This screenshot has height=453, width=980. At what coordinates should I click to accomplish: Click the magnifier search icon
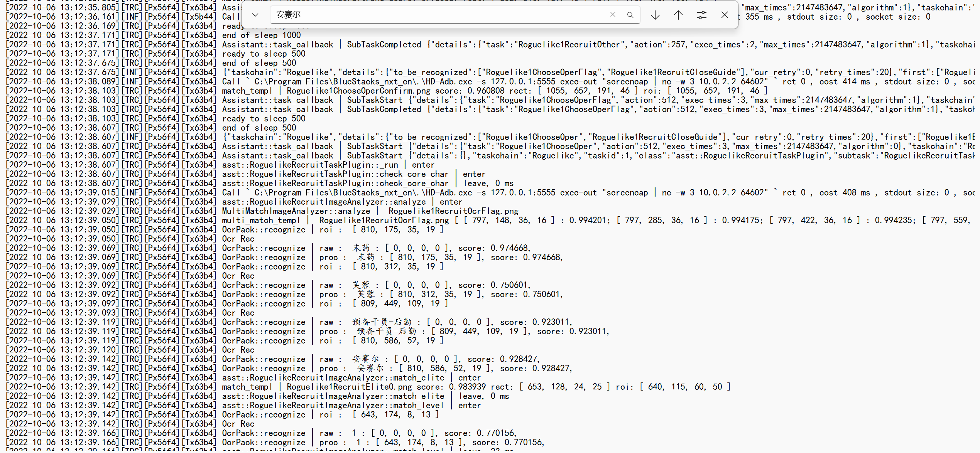click(x=630, y=15)
